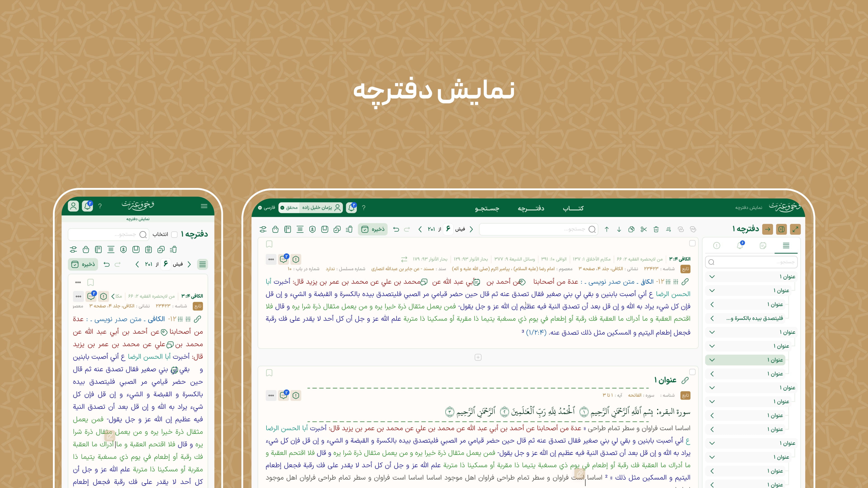Click the desktop ذخیره save button
This screenshot has width=868, height=488.
[x=373, y=229]
